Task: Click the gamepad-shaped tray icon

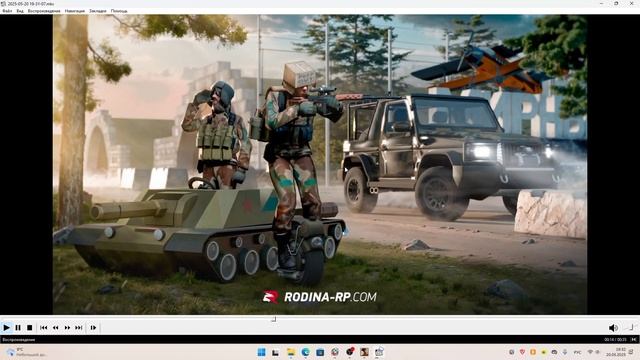Action: tap(554, 352)
